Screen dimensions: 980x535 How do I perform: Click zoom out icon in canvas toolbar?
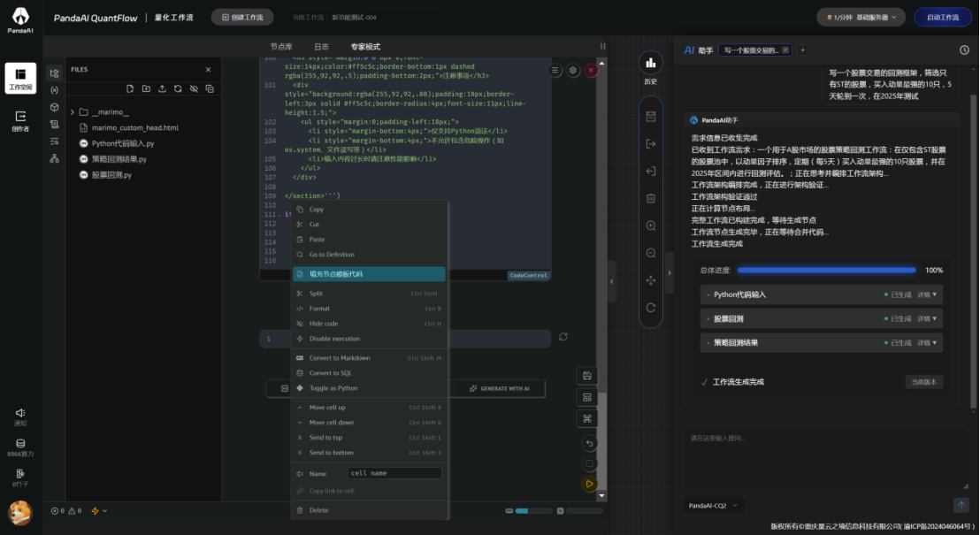coord(651,253)
